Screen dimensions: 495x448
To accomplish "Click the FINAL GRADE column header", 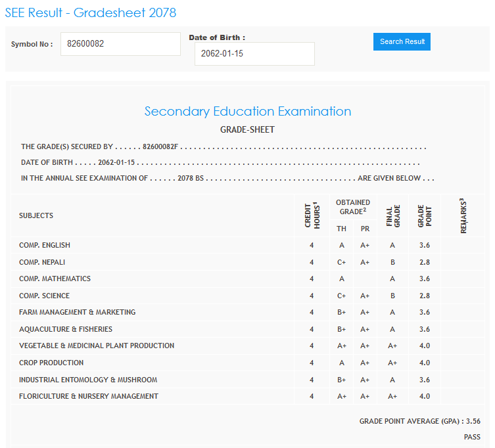I will [392, 215].
